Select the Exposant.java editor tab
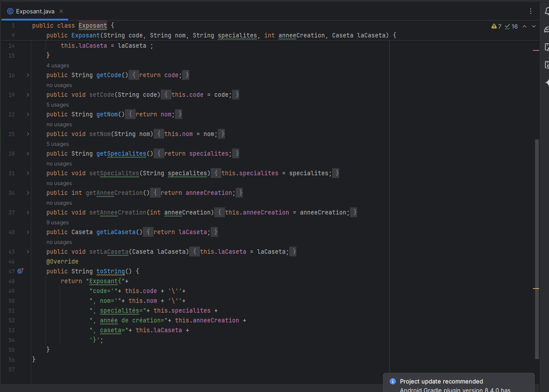549x392 pixels. tap(34, 11)
